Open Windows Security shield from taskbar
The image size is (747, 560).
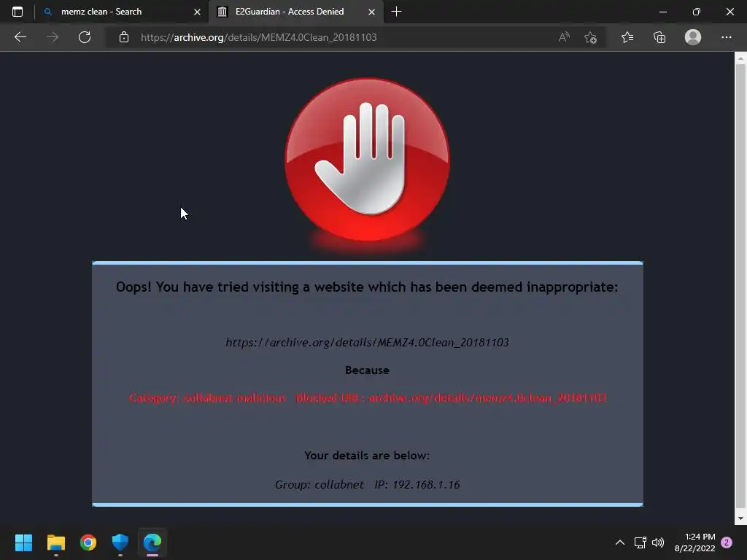120,542
